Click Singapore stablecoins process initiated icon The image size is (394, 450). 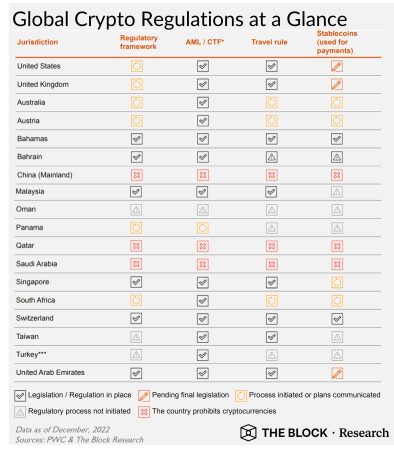click(x=337, y=282)
